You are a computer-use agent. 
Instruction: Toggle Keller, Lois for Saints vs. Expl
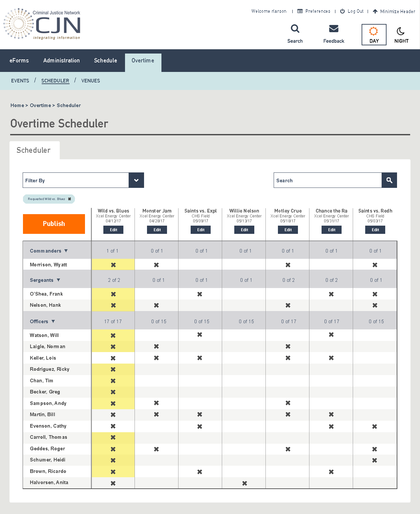(200, 358)
